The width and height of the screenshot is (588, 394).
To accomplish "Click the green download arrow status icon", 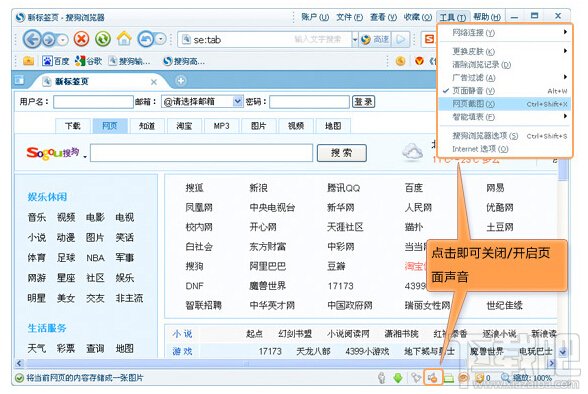I will pos(398,378).
